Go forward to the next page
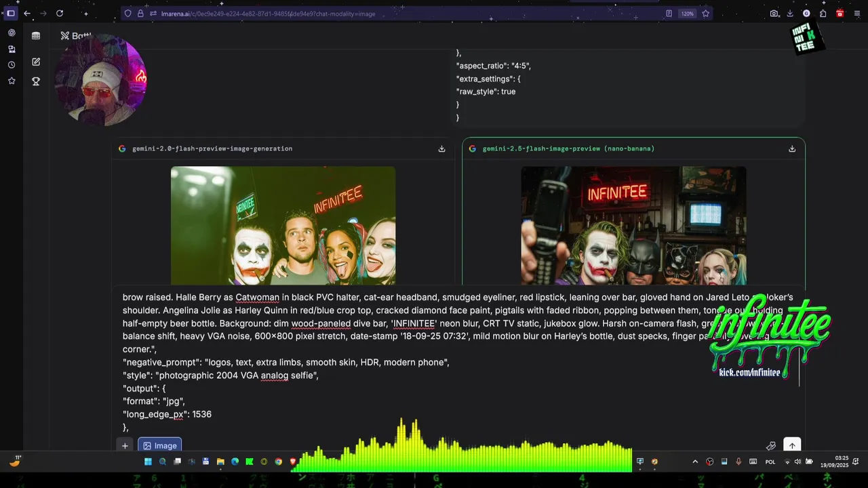Viewport: 868px width, 488px height. (43, 14)
